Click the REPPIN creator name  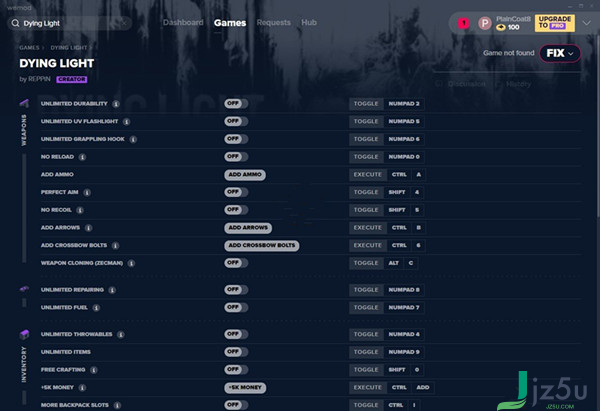pos(39,79)
